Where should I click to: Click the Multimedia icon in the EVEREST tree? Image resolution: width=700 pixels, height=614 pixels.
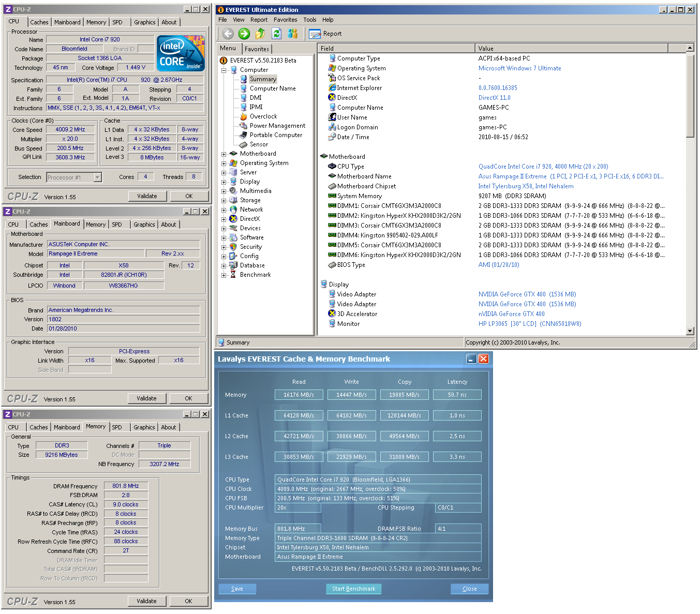click(233, 191)
